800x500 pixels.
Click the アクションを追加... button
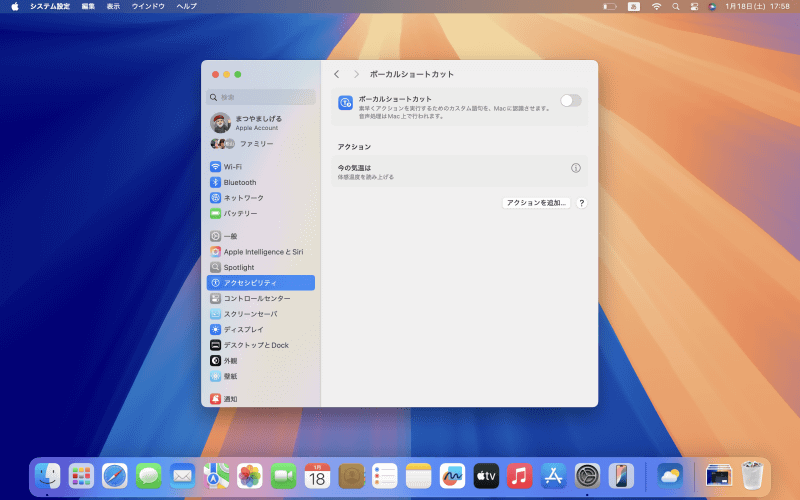[x=536, y=203]
